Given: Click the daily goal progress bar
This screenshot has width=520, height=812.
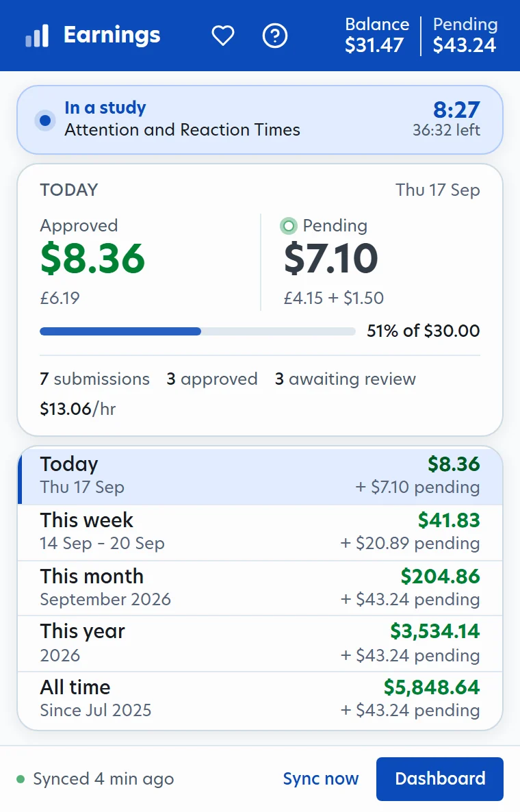Looking at the screenshot, I should tap(198, 331).
